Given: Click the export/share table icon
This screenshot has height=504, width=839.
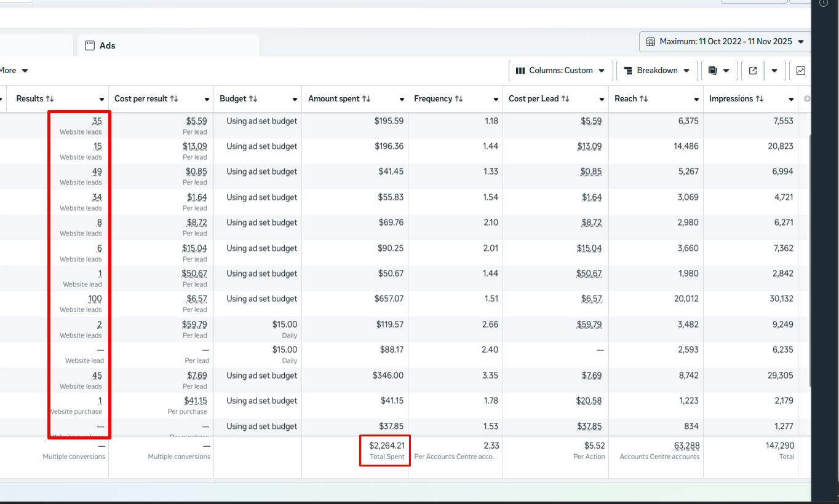Looking at the screenshot, I should point(752,71).
